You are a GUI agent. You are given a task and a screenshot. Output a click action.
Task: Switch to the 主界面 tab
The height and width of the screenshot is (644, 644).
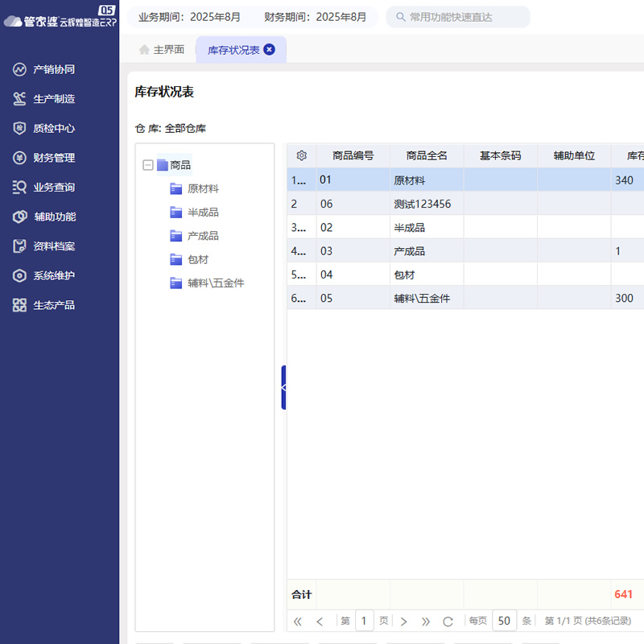click(162, 50)
